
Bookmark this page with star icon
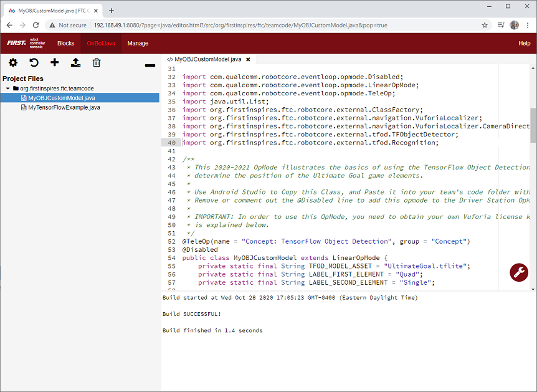click(x=485, y=25)
